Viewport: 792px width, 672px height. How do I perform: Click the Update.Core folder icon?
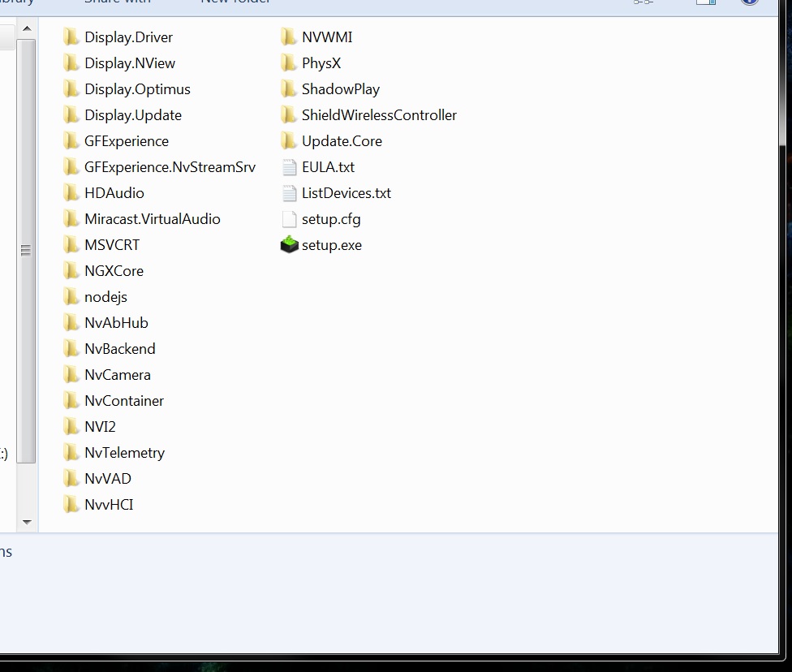pos(288,141)
